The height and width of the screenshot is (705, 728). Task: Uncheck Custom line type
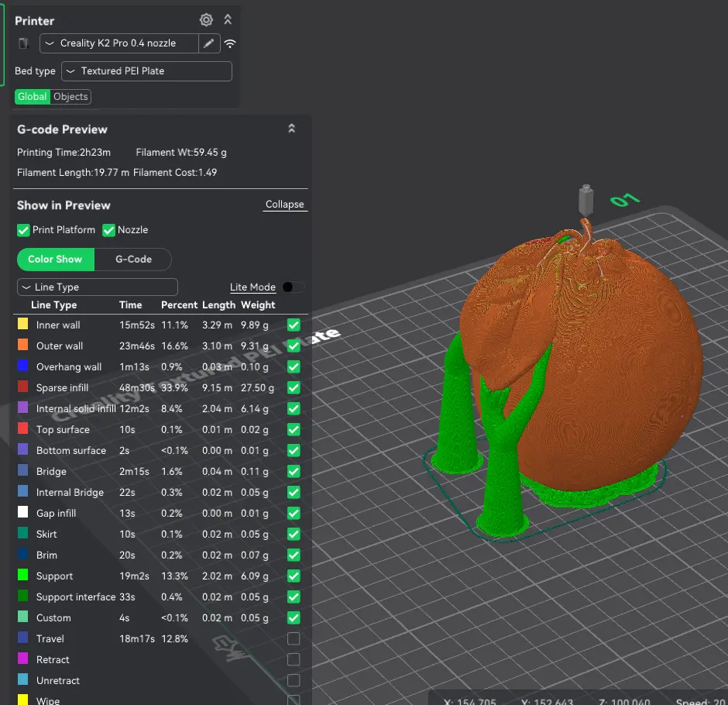[294, 617]
